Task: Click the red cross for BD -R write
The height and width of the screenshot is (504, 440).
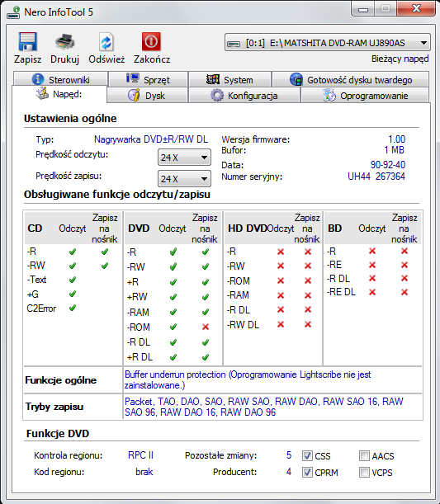Action: [x=405, y=251]
